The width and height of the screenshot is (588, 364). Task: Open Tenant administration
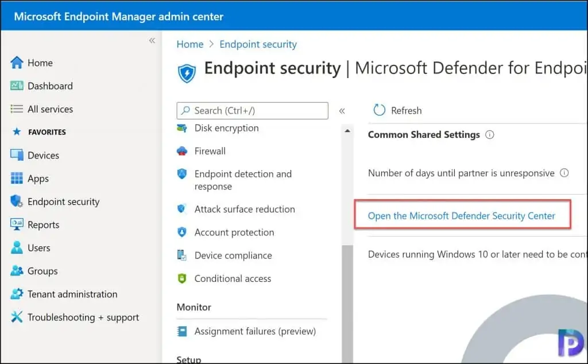pos(72,295)
